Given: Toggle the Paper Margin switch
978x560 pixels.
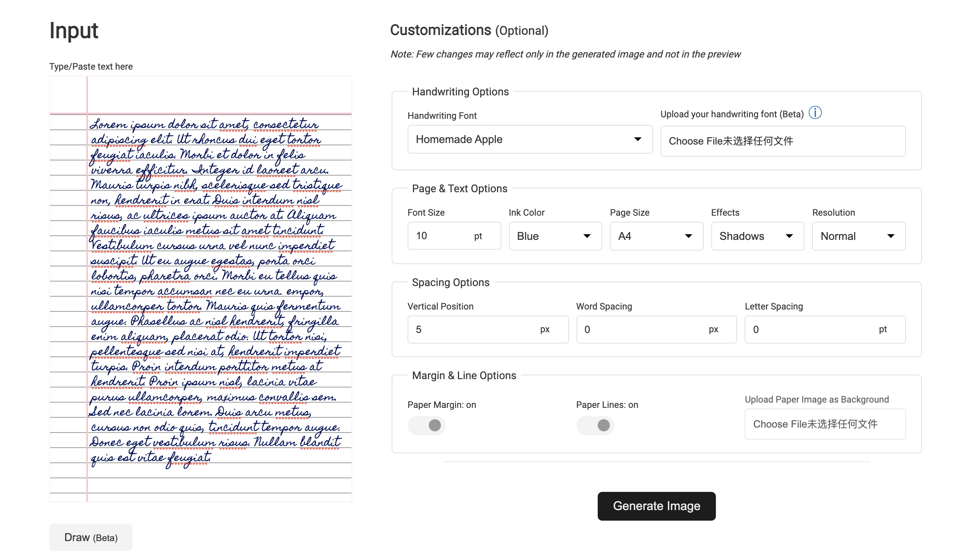Looking at the screenshot, I should 427,425.
